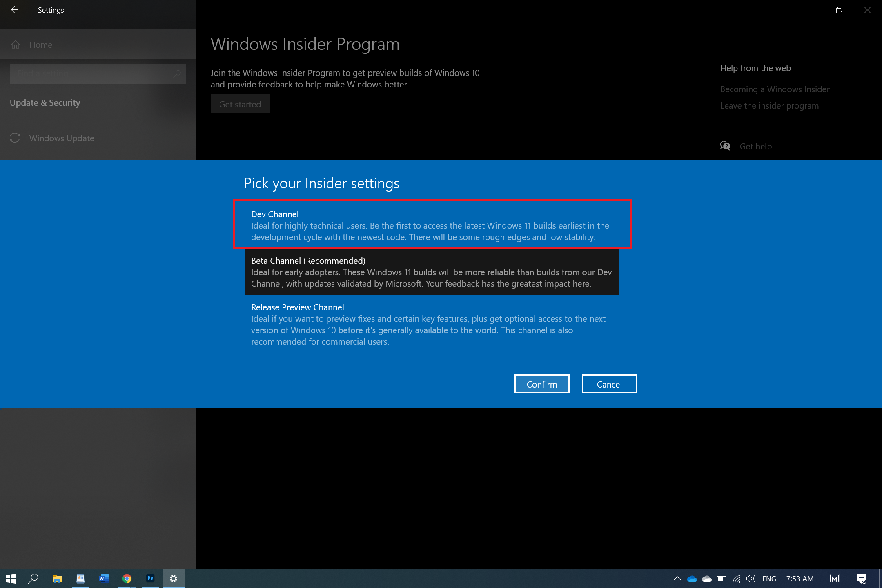Click the Help from the web heading
The image size is (882, 588).
coord(755,68)
